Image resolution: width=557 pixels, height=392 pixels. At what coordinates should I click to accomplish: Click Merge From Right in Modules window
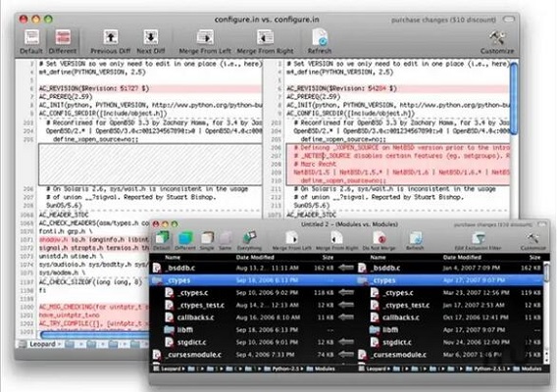(x=336, y=240)
